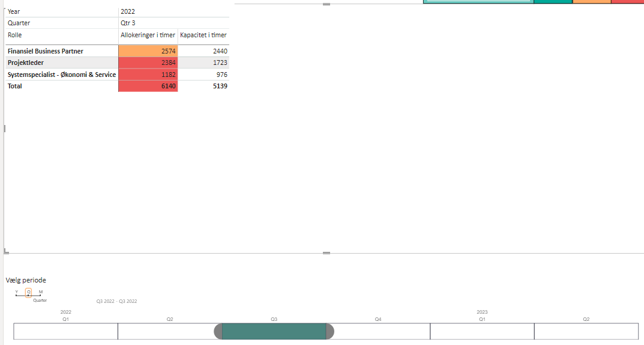Select the total 5139 capacity cell
Screen dimensions: 644x345
pyautogui.click(x=203, y=86)
